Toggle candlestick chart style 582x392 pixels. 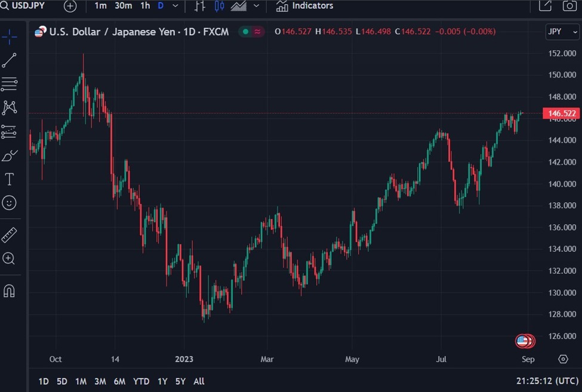pyautogui.click(x=218, y=6)
